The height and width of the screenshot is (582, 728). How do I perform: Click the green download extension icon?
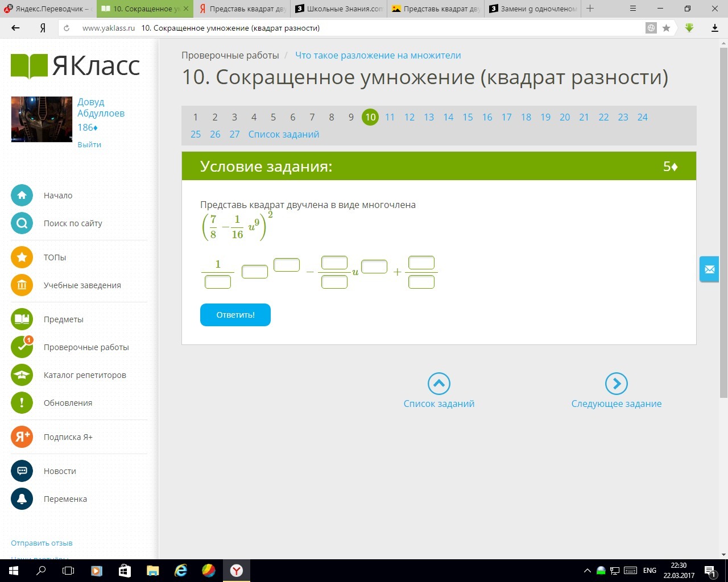689,28
